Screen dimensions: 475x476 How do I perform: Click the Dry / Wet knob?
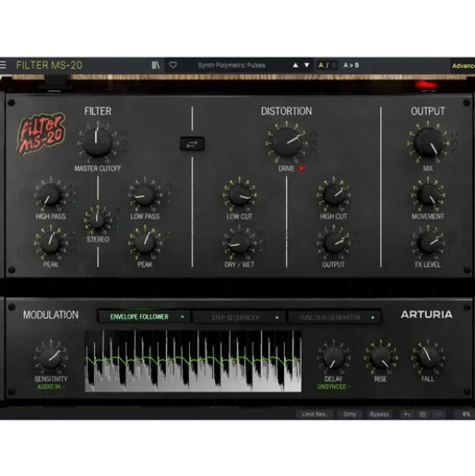tap(239, 243)
